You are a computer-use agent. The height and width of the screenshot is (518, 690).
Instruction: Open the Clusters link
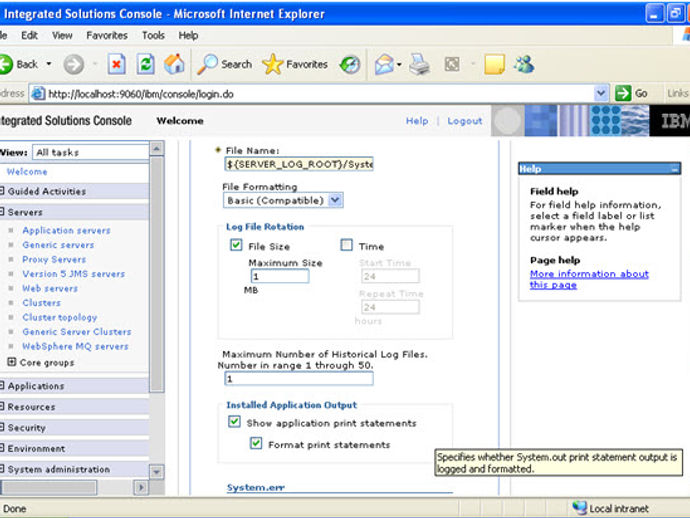pos(41,303)
